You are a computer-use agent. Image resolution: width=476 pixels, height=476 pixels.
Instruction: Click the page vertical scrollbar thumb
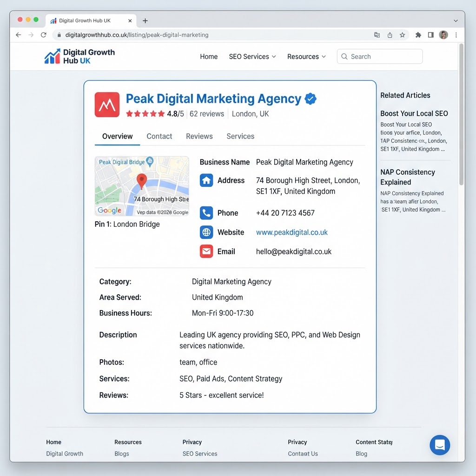coord(461,114)
